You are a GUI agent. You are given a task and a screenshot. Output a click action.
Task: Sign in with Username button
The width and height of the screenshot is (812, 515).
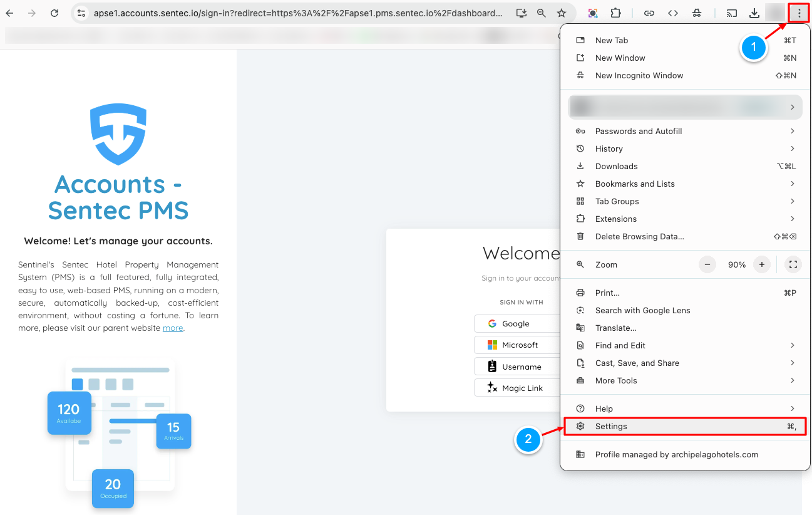(x=517, y=367)
